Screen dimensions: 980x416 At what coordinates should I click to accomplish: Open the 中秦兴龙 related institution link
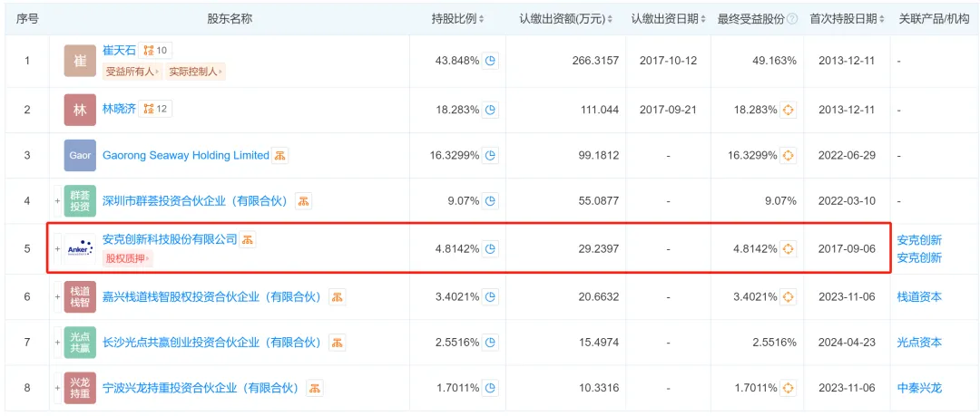point(918,389)
